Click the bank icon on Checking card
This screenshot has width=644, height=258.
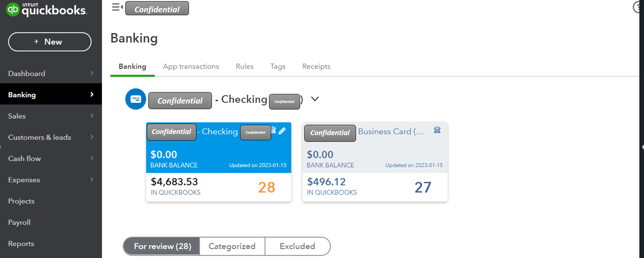tap(273, 130)
